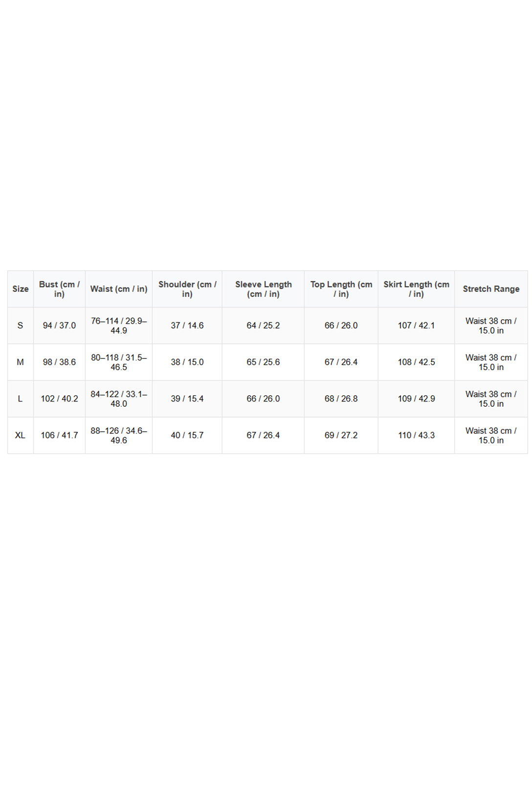This screenshot has height=798, width=532.
Task: Click the Top Length column header
Action: pos(341,289)
